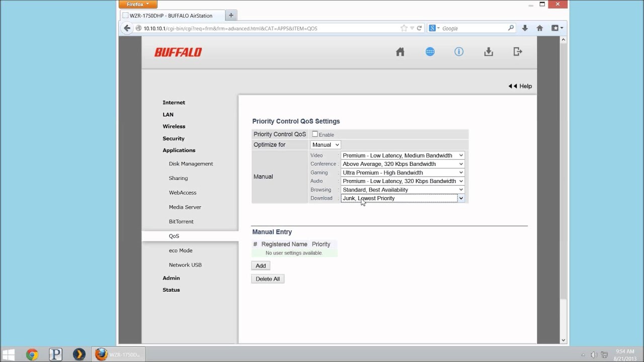Select the Security menu section
This screenshot has width=644, height=362.
[174, 139]
